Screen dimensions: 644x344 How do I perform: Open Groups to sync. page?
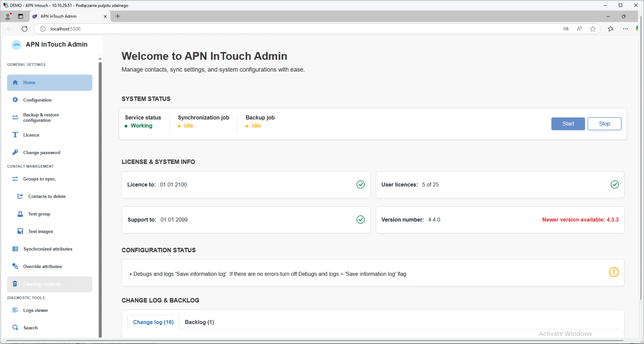point(50,179)
